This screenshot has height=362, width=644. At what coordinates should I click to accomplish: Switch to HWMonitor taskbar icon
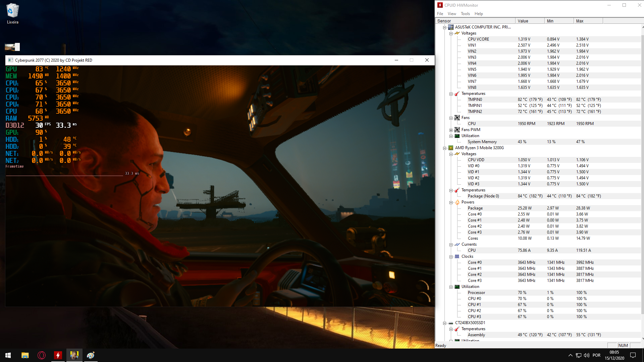[x=58, y=355]
